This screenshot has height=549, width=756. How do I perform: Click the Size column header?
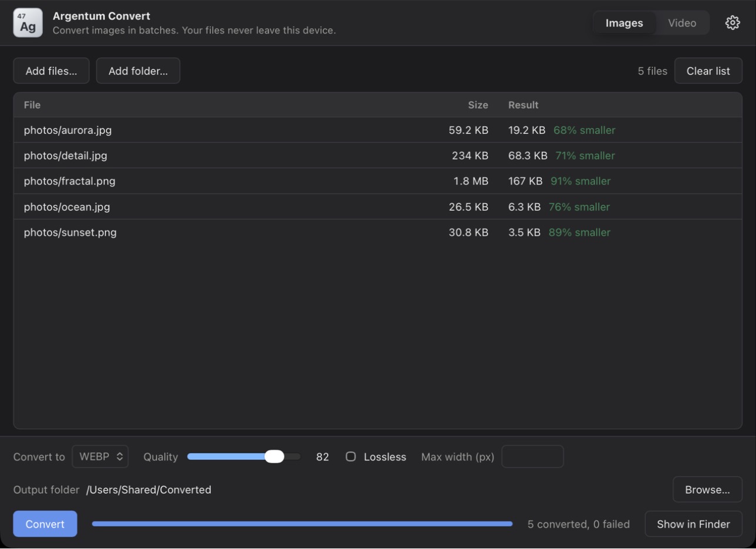click(x=478, y=105)
